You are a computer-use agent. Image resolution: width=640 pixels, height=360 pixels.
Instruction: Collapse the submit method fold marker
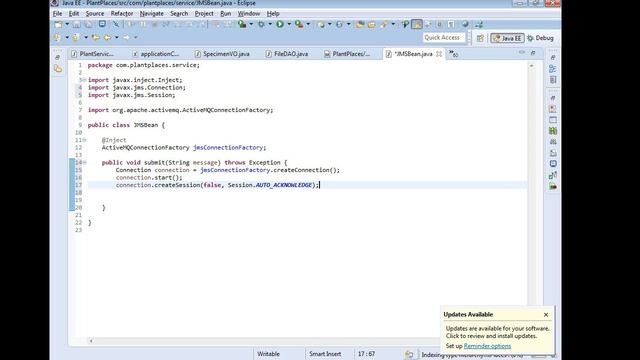point(84,162)
